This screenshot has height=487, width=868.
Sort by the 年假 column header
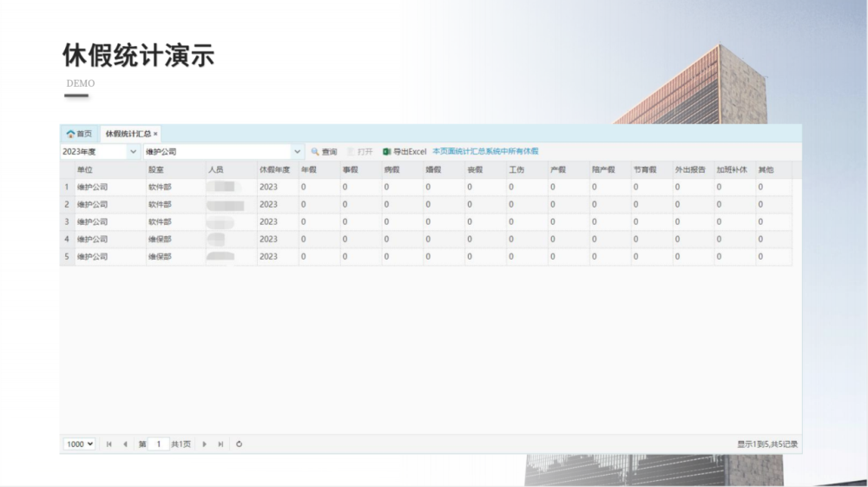click(x=308, y=169)
